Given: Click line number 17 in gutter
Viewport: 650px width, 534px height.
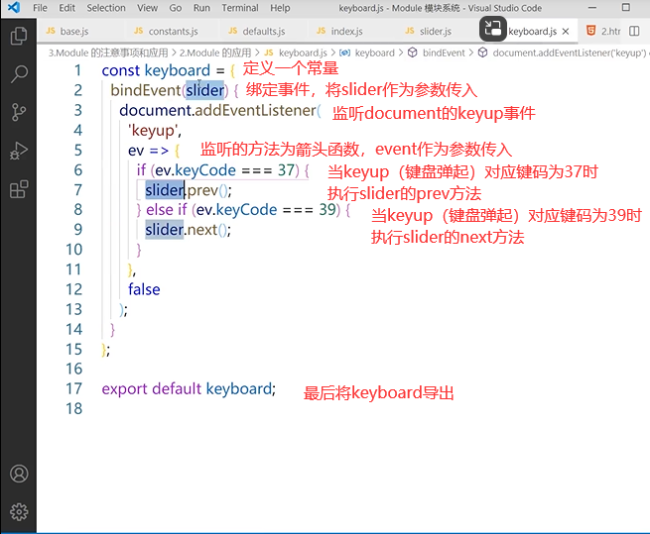Looking at the screenshot, I should click(74, 389).
